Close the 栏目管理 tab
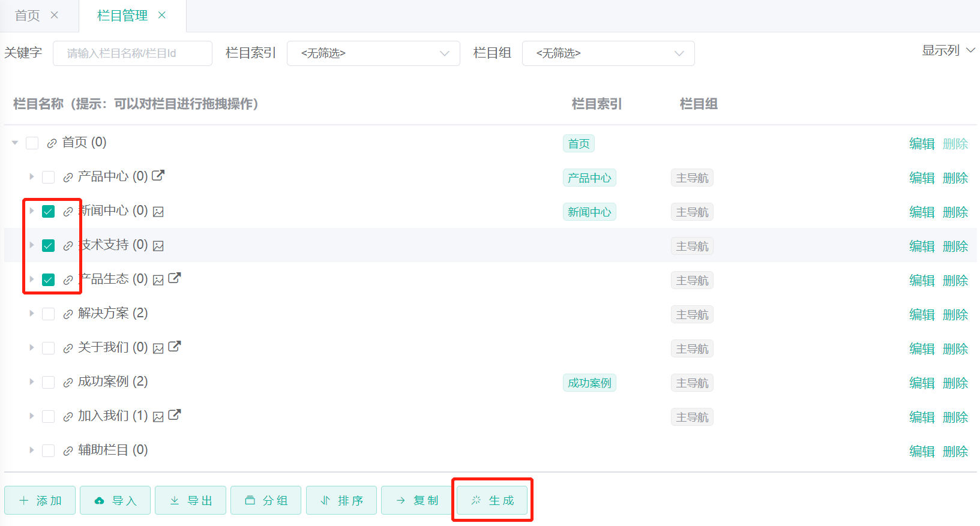The image size is (980, 526). (x=162, y=16)
